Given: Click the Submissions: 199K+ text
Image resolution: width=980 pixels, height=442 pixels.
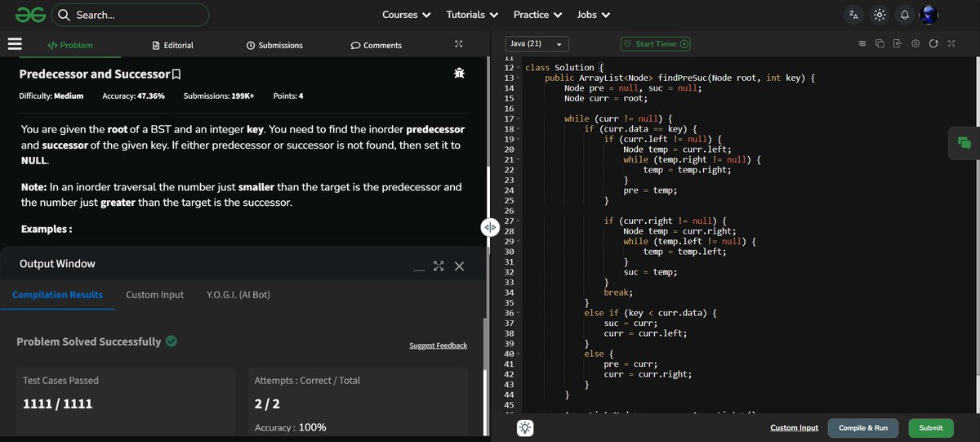Looking at the screenshot, I should tap(219, 96).
